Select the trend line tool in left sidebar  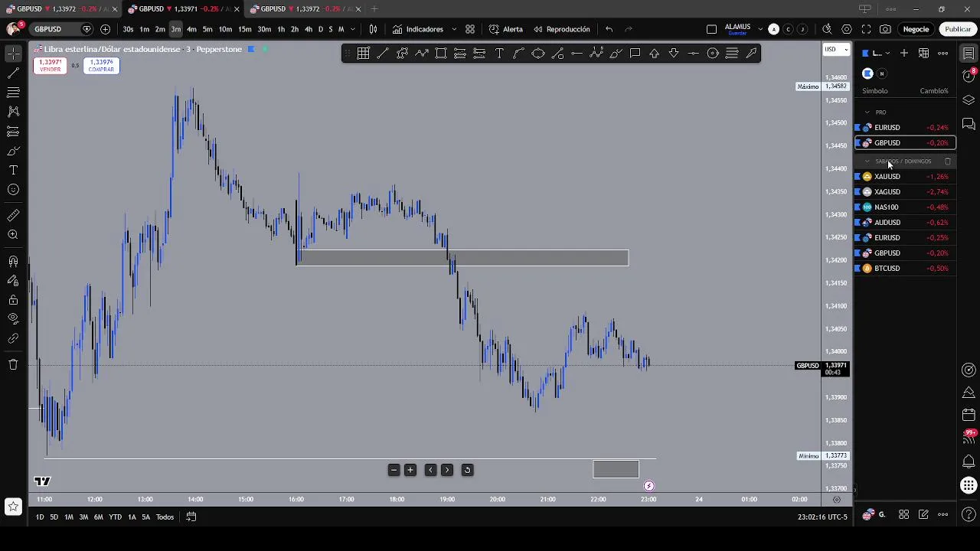[13, 73]
